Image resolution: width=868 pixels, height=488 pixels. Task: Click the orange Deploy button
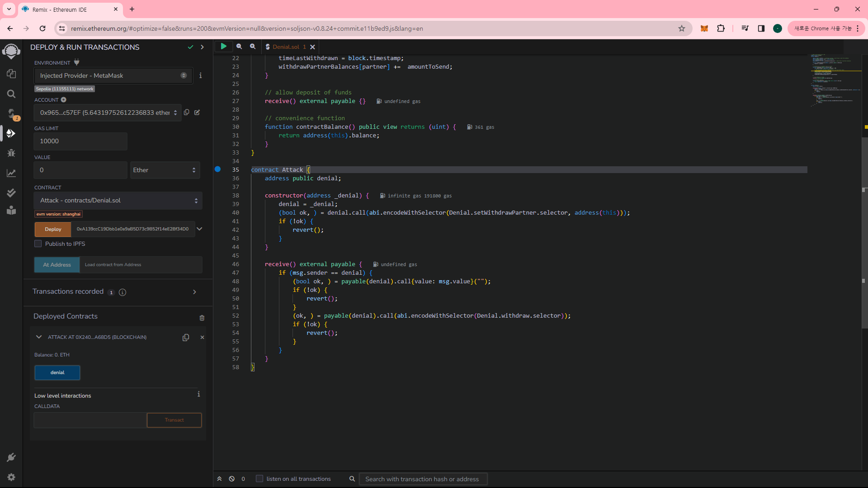point(53,229)
